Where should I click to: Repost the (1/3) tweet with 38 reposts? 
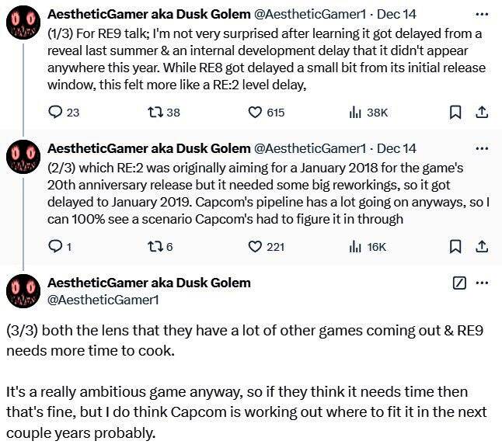[x=155, y=113]
